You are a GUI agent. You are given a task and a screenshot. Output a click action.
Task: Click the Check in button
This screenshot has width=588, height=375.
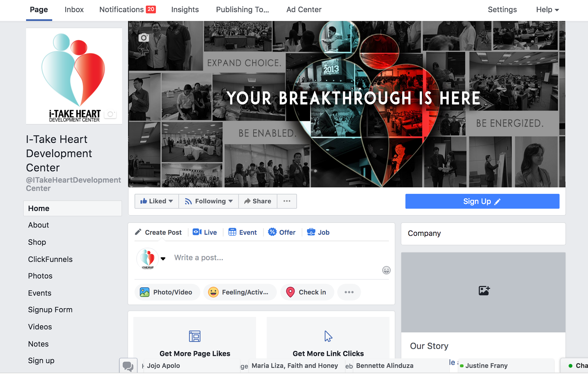pos(307,292)
